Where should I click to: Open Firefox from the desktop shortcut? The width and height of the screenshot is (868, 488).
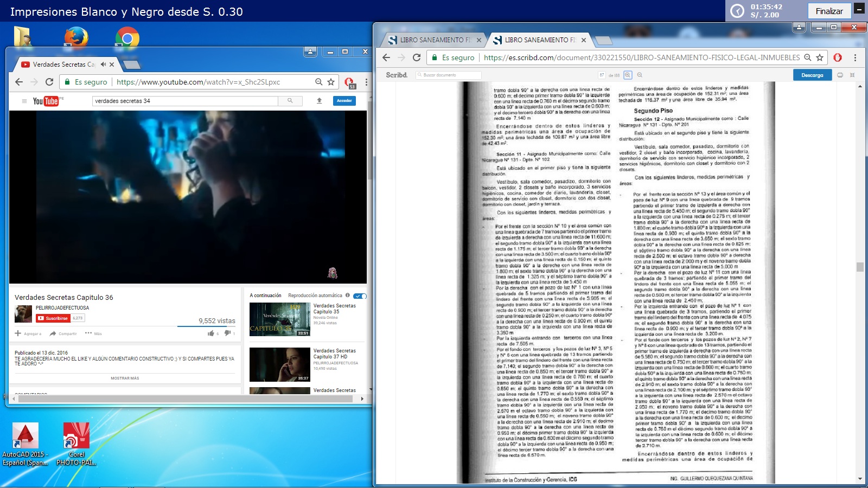76,38
